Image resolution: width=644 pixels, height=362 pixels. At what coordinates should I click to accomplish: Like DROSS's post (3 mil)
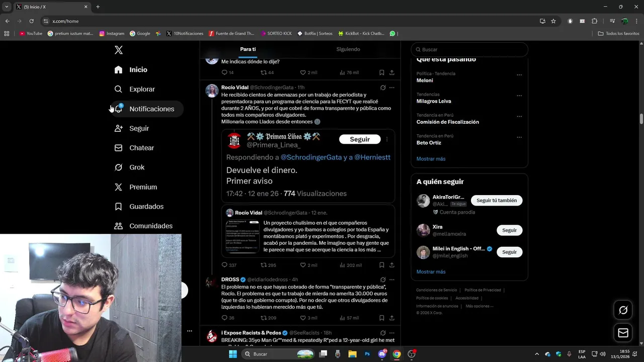coord(308,318)
